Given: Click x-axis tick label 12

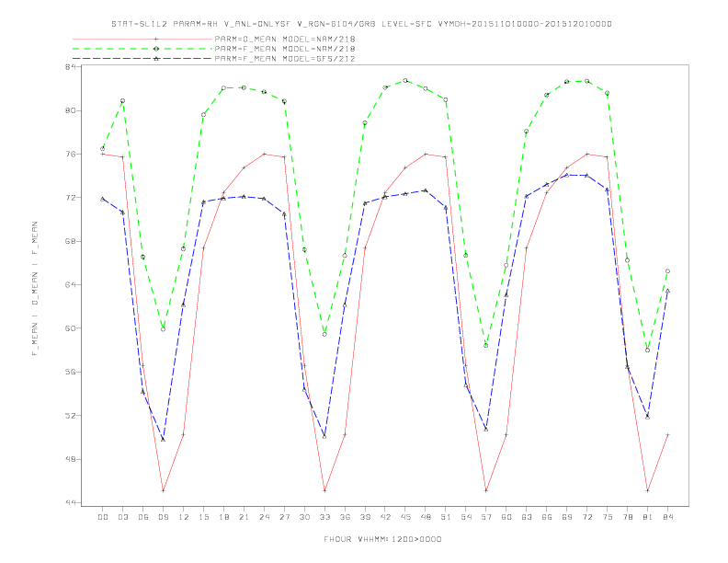Looking at the screenshot, I should pos(184,517).
